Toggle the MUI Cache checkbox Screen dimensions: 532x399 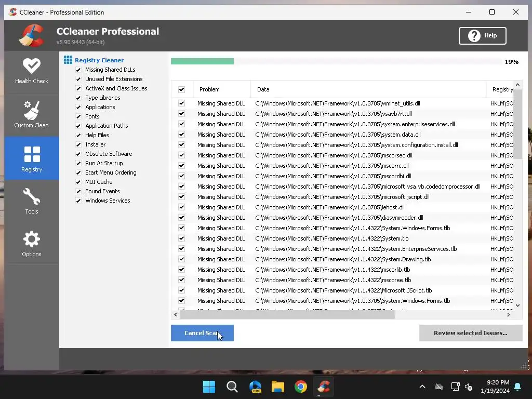pyautogui.click(x=78, y=182)
